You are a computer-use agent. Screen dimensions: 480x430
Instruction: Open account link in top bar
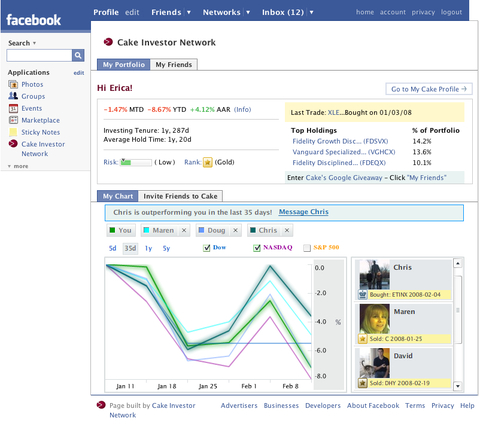pos(393,12)
